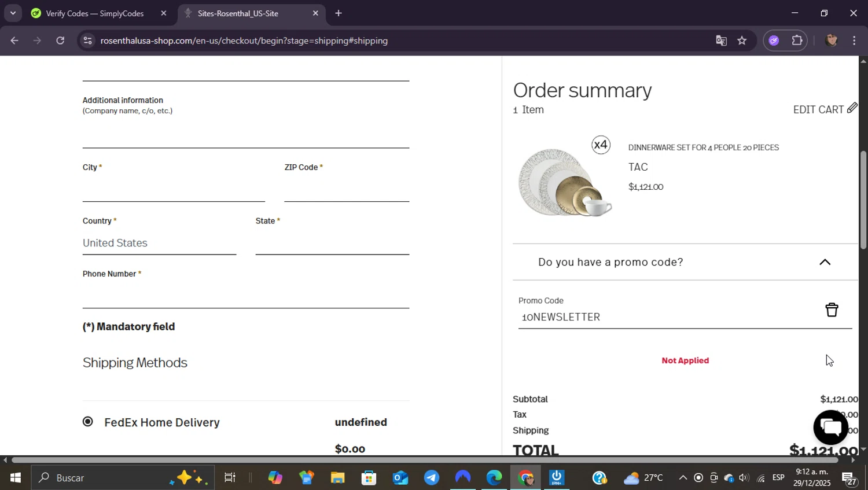
Task: Open Wi-Fi network settings in system tray
Action: pos(760,478)
